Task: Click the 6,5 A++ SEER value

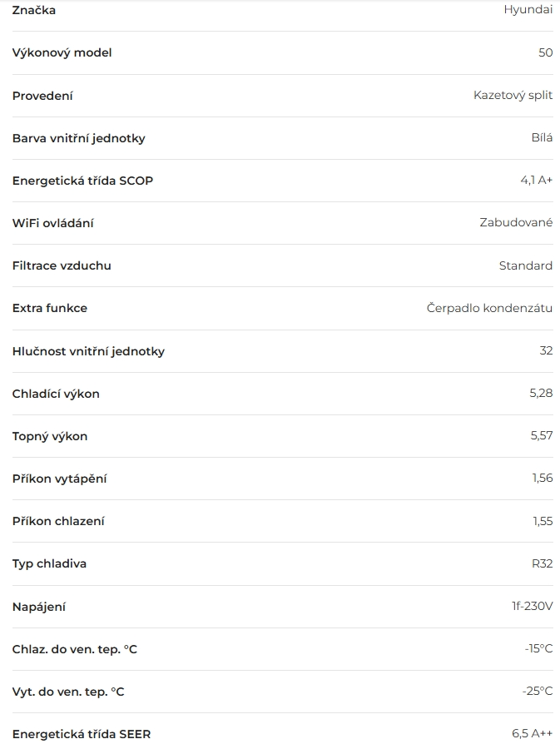Action: pyautogui.click(x=532, y=733)
